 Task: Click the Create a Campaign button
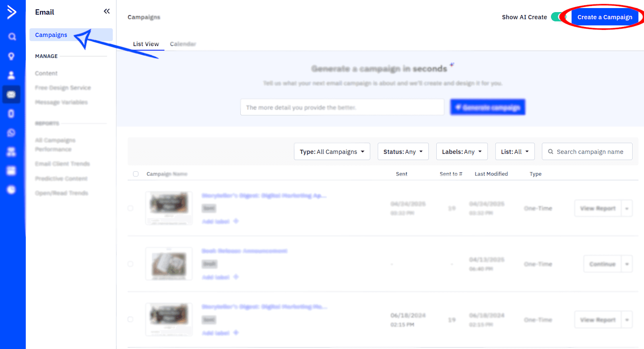(x=605, y=17)
